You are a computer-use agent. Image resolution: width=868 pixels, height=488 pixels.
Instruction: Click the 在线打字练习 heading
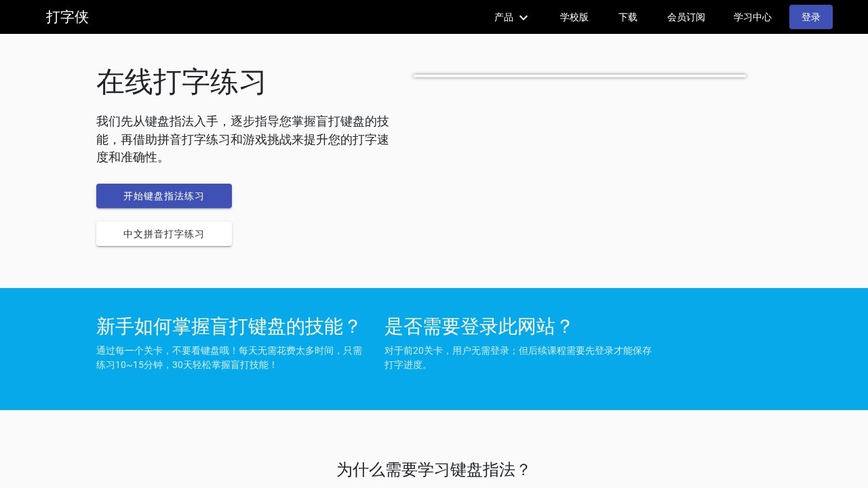(x=181, y=81)
